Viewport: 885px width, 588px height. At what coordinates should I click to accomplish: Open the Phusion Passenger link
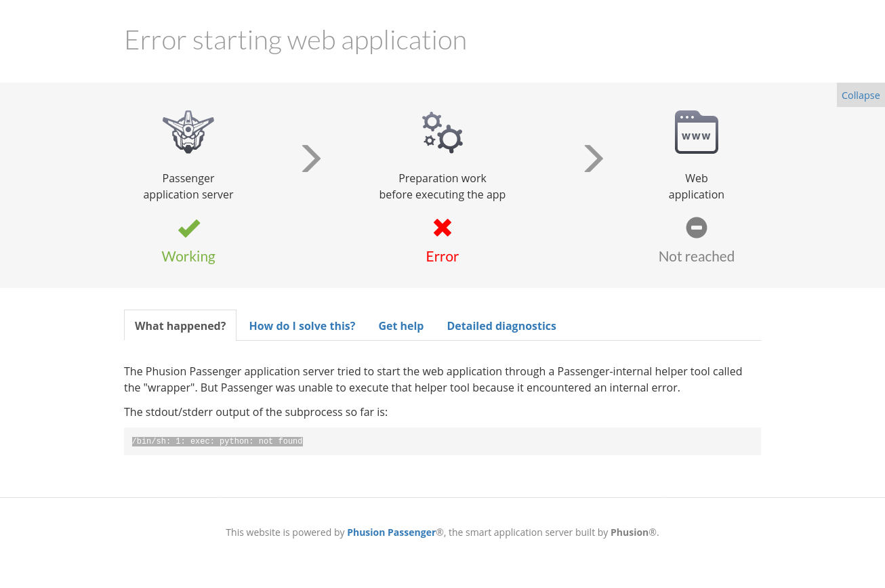pos(391,532)
